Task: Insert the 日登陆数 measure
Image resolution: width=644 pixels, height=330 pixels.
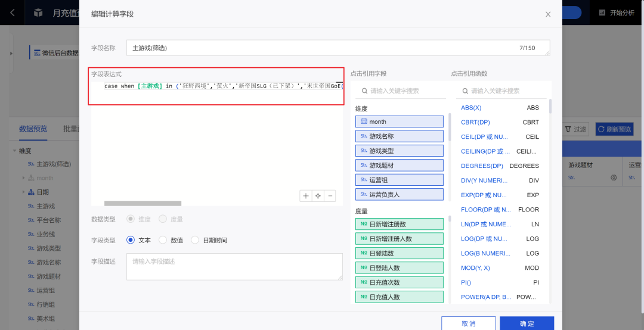Action: (399, 253)
